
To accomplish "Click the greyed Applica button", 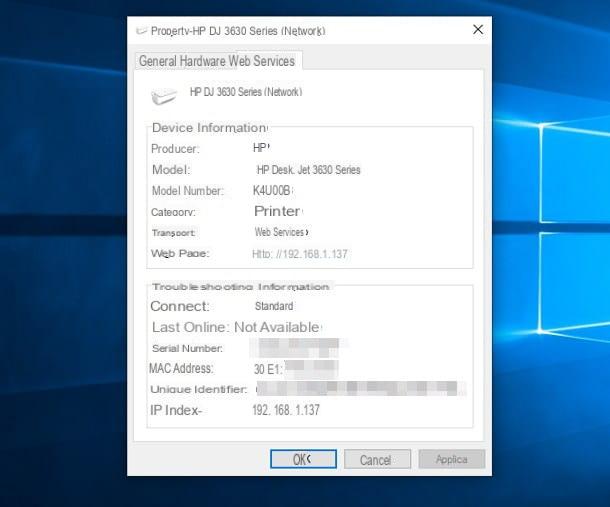I will tap(452, 460).
